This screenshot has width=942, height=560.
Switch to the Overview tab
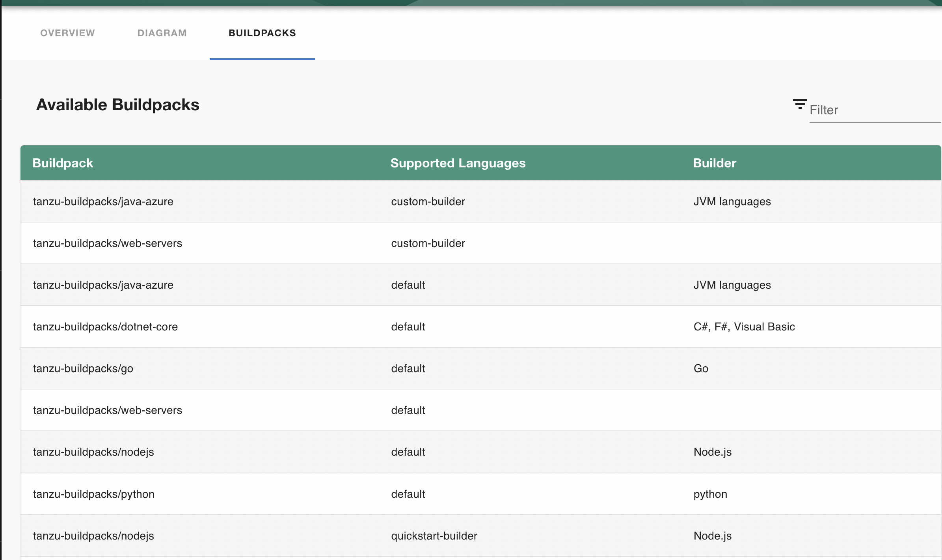click(x=67, y=33)
